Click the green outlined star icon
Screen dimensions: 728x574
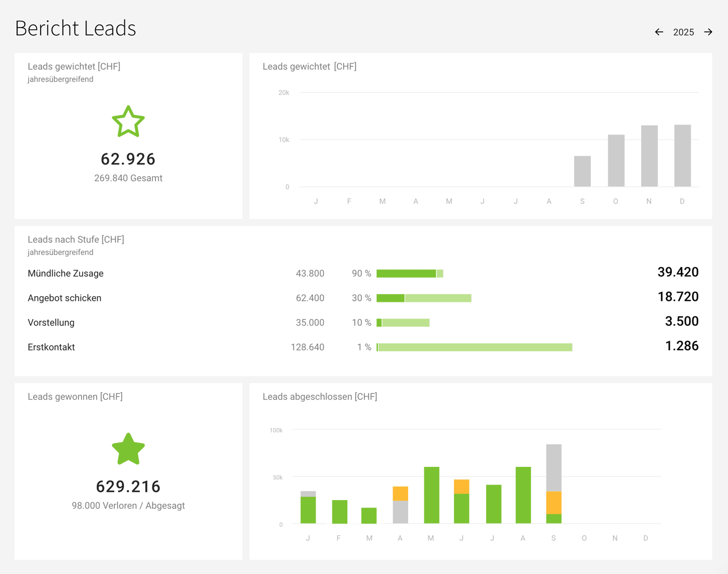[128, 122]
